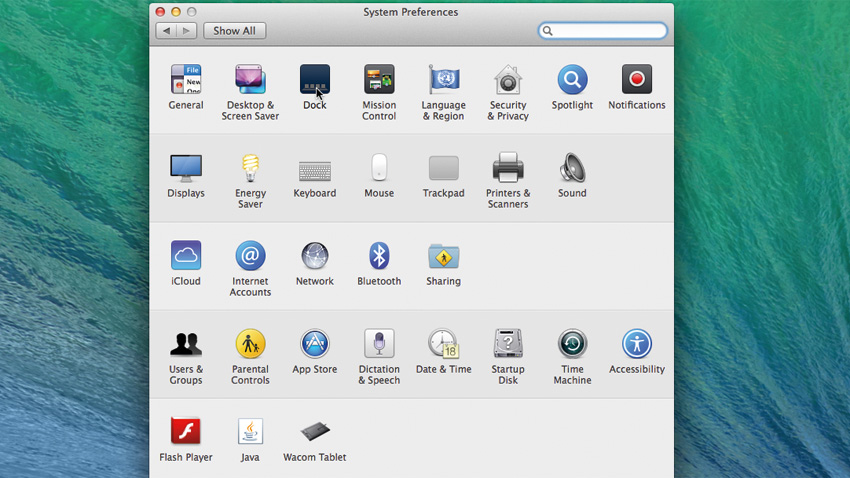Image resolution: width=850 pixels, height=478 pixels.
Task: Close the System Preferences window
Action: pos(160,11)
